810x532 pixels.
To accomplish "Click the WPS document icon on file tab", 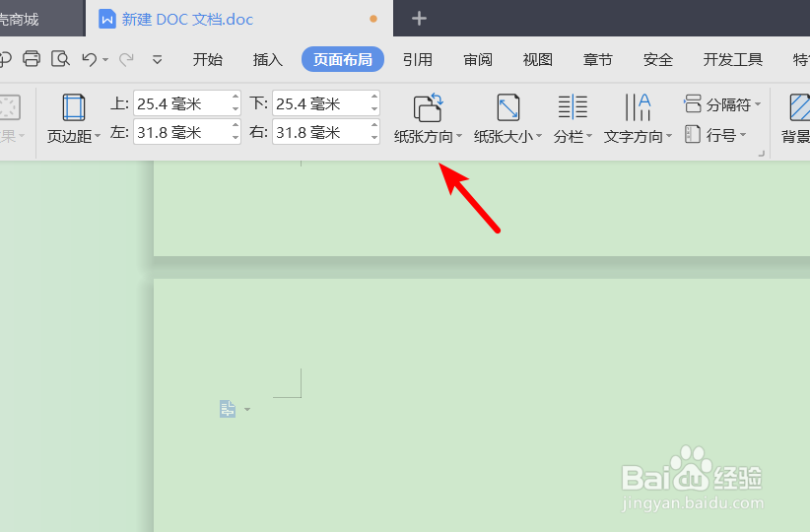I will click(x=107, y=19).
